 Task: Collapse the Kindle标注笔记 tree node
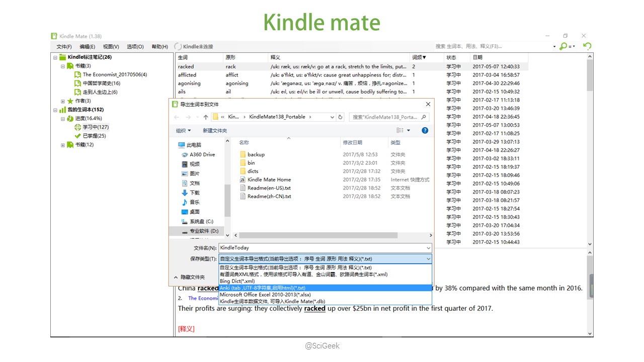tap(55, 57)
